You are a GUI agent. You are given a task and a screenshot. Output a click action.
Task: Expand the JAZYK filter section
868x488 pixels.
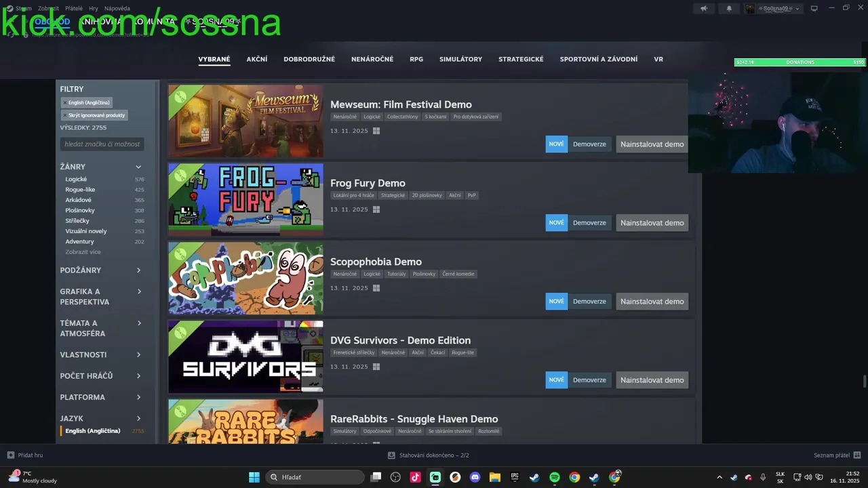tap(102, 418)
